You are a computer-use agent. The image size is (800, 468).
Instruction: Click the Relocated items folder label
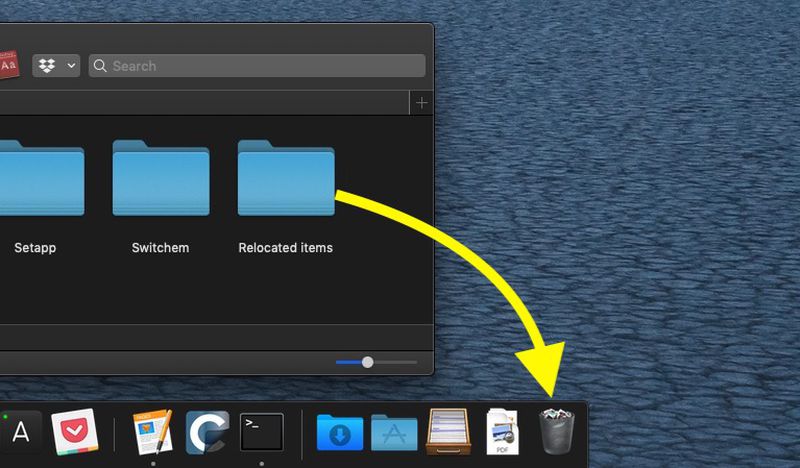286,248
